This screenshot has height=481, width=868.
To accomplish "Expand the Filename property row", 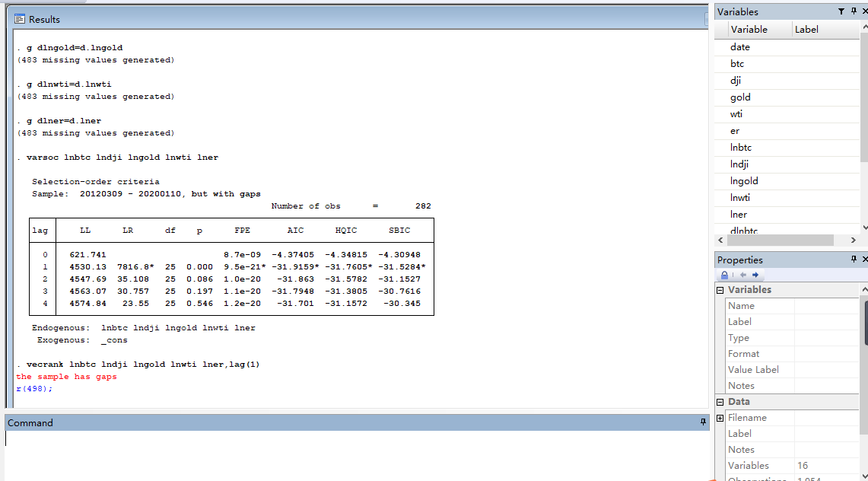I will pos(720,418).
